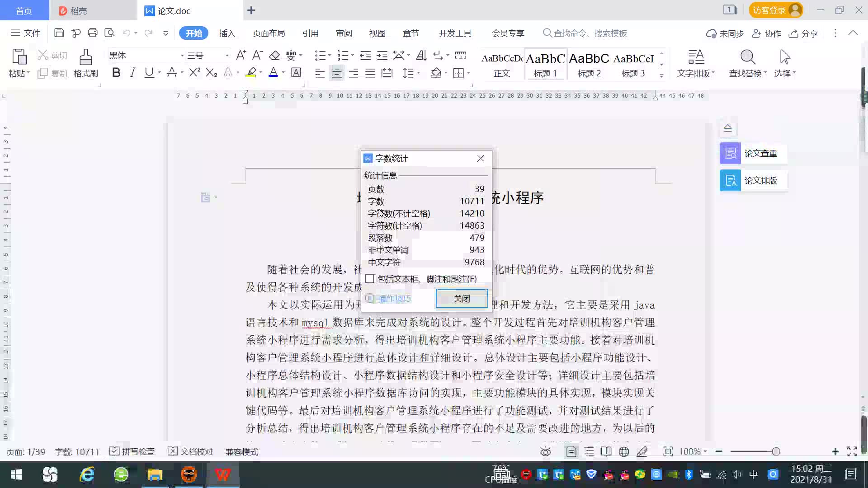868x488 pixels.
Task: Click the Format Painter brush
Action: point(86,63)
